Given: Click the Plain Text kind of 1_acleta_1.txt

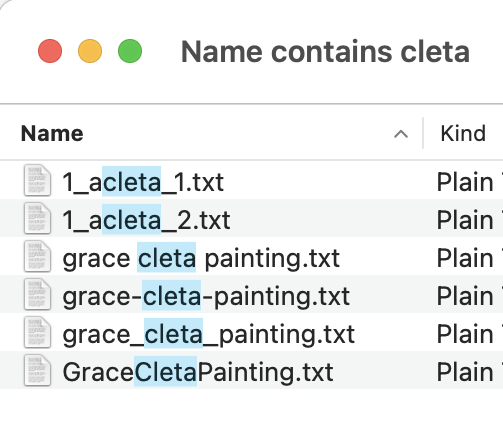Looking at the screenshot, I should [x=470, y=182].
